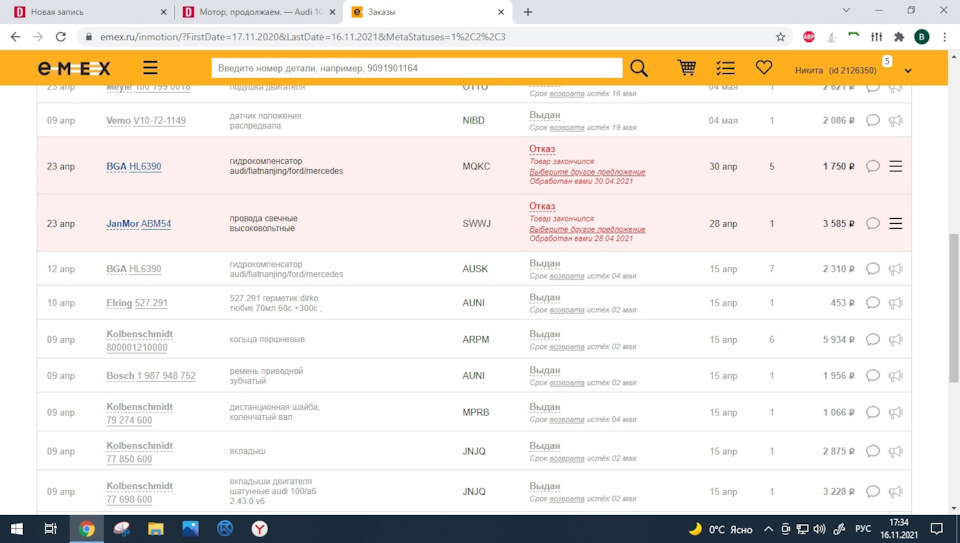The height and width of the screenshot is (543, 960).
Task: Click 'Выберите другое предложение' in BGA HL6390 row
Action: coord(587,172)
